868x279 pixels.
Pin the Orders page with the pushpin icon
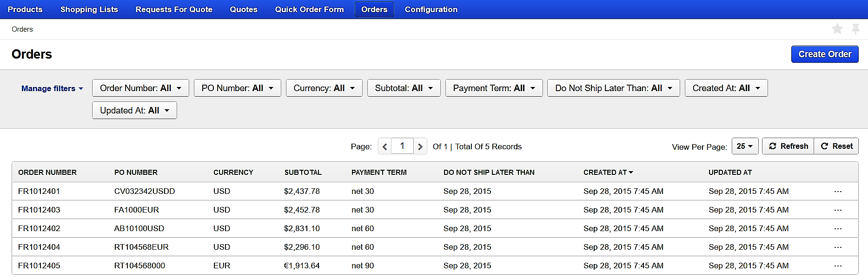(x=855, y=29)
